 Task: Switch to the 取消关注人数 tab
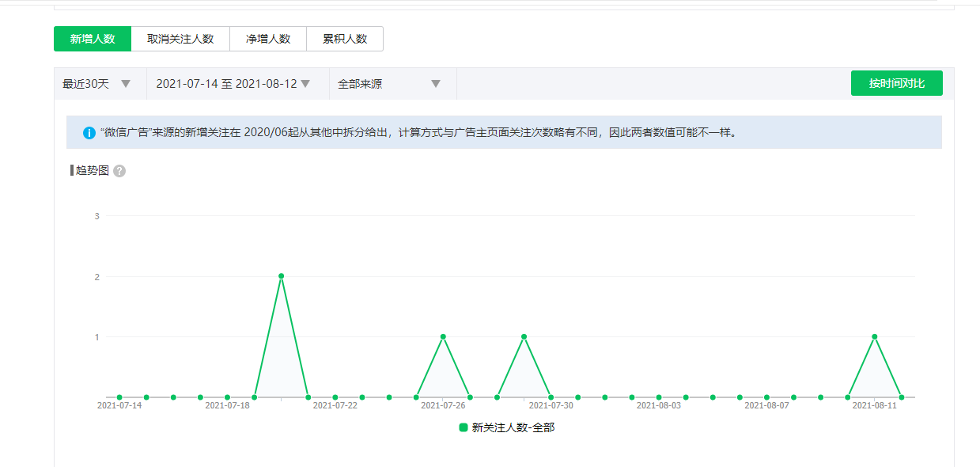coord(180,39)
